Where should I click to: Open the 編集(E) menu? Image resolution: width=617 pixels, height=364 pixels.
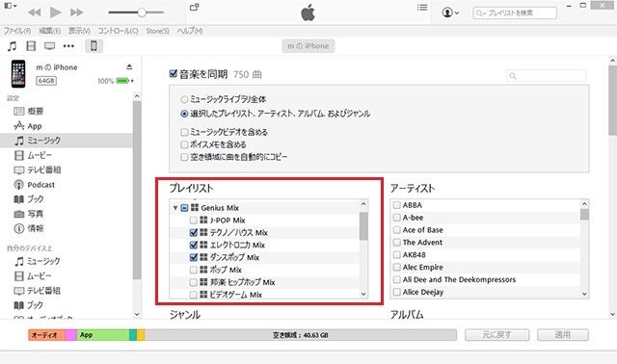pos(49,31)
